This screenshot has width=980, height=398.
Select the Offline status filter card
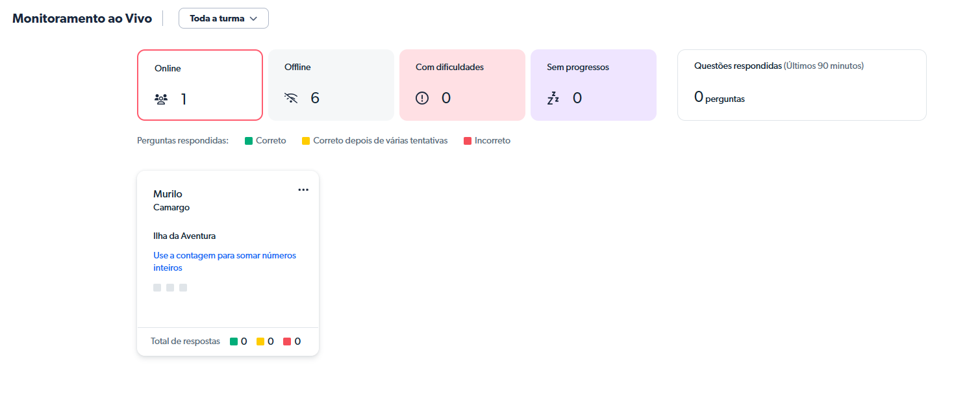pyautogui.click(x=331, y=85)
